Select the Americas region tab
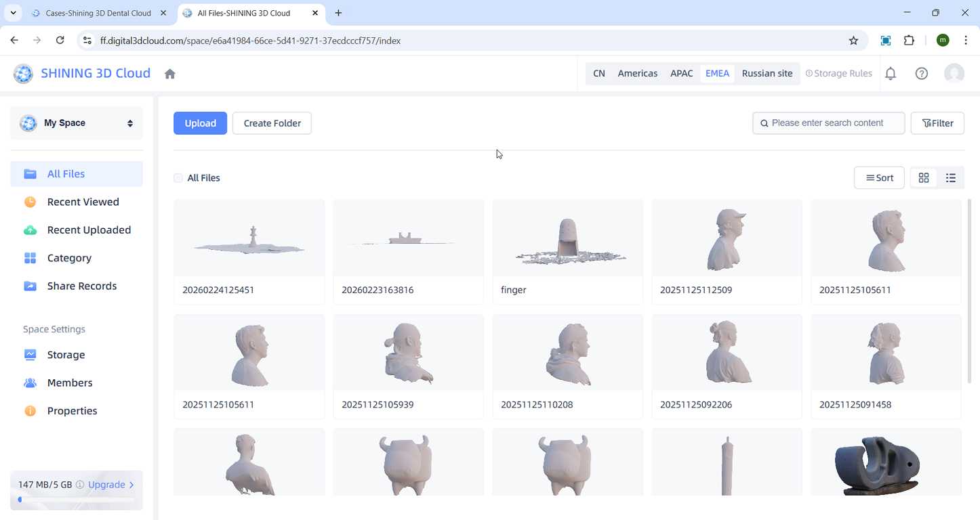980x520 pixels. [638, 74]
